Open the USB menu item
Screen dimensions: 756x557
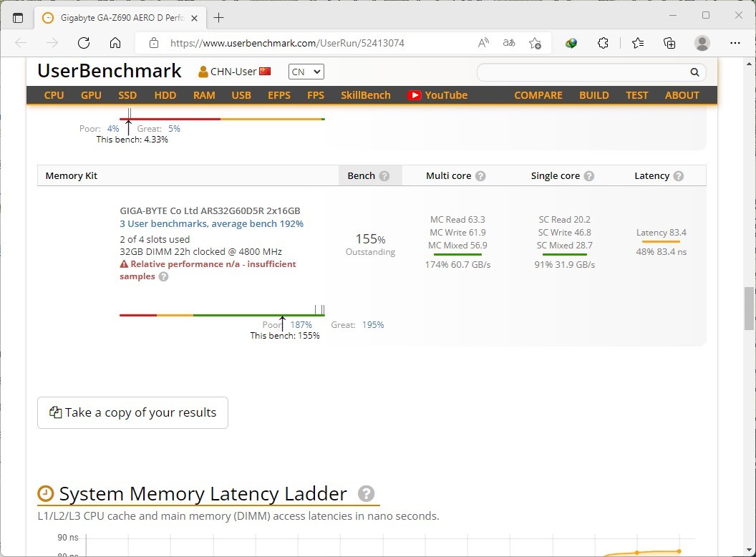pos(241,95)
